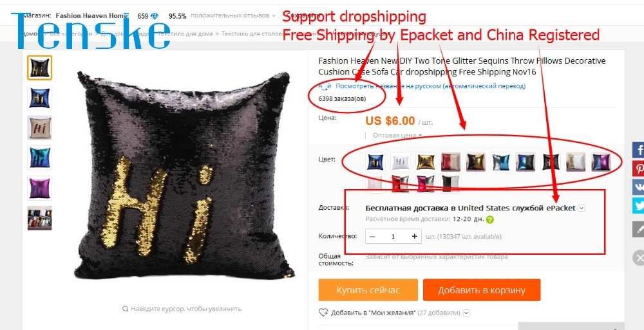
Task: Open the wishlist dropdown arrow
Action: pyautogui.click(x=466, y=313)
